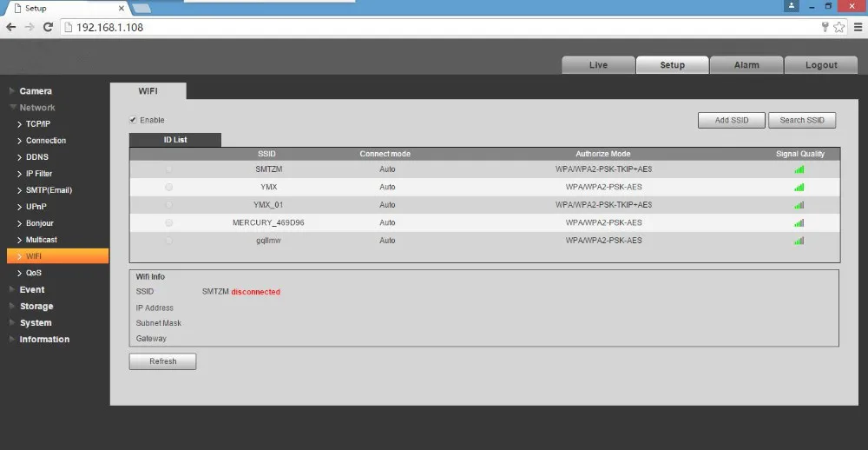868x450 pixels.
Task: Click the Refresh button
Action: pos(163,361)
